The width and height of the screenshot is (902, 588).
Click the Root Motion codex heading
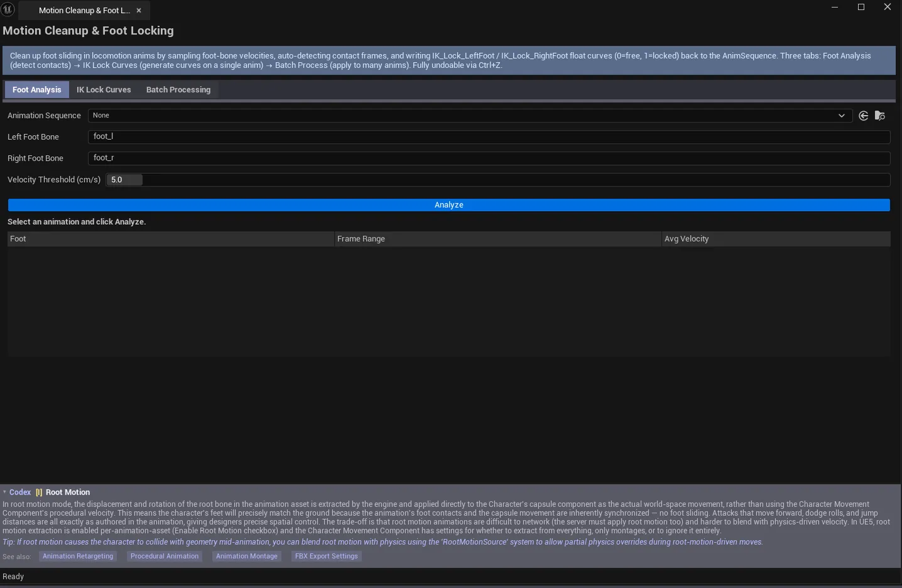click(x=68, y=493)
